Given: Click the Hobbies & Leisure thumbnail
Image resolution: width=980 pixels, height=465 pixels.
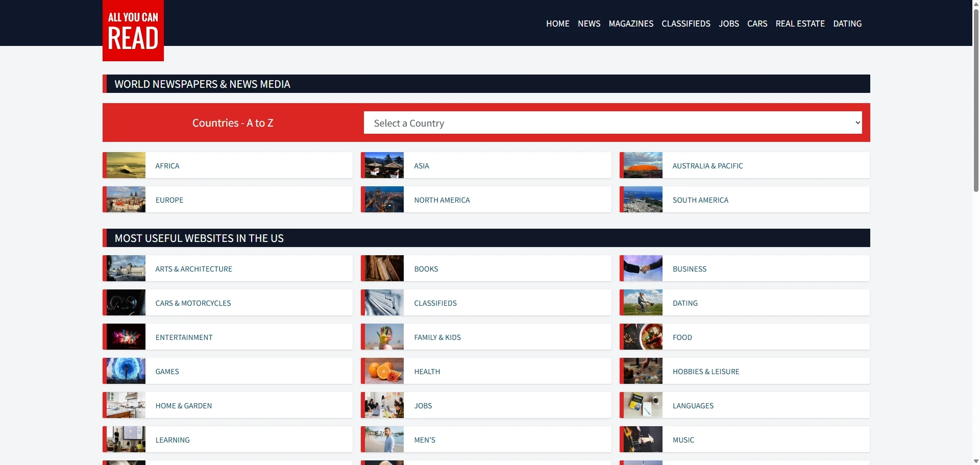Looking at the screenshot, I should tap(643, 371).
